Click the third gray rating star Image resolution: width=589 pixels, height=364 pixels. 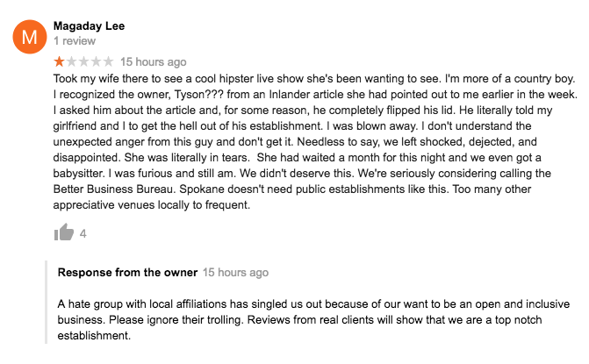click(x=83, y=61)
